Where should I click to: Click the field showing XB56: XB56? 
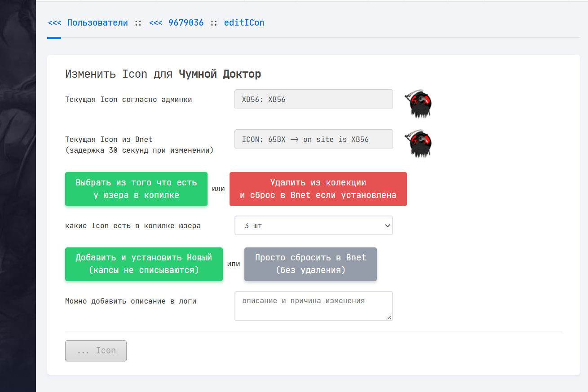point(314,99)
